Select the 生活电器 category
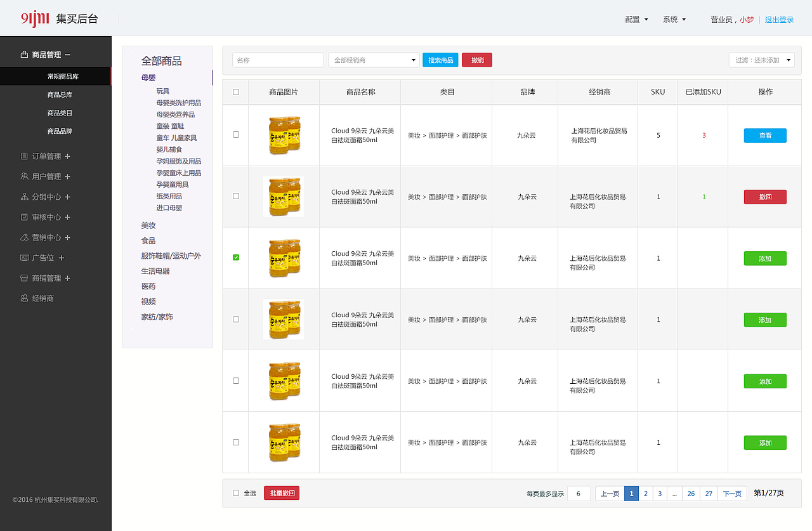This screenshot has width=812, height=531. coord(155,271)
